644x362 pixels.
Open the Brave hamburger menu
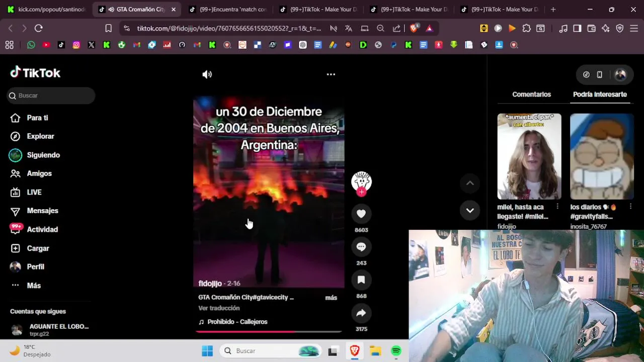coord(634,29)
